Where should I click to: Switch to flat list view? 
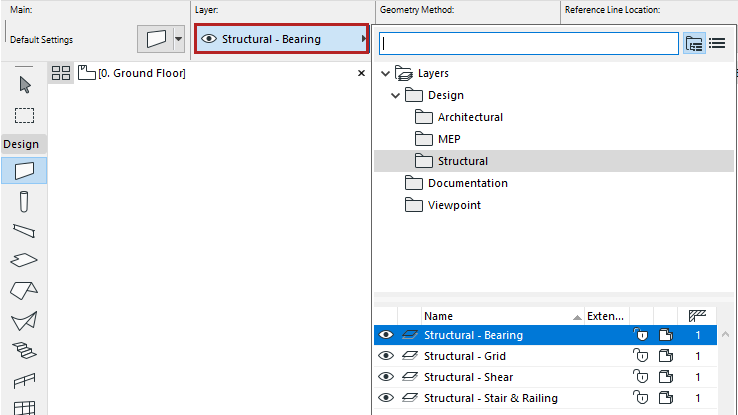click(716, 43)
